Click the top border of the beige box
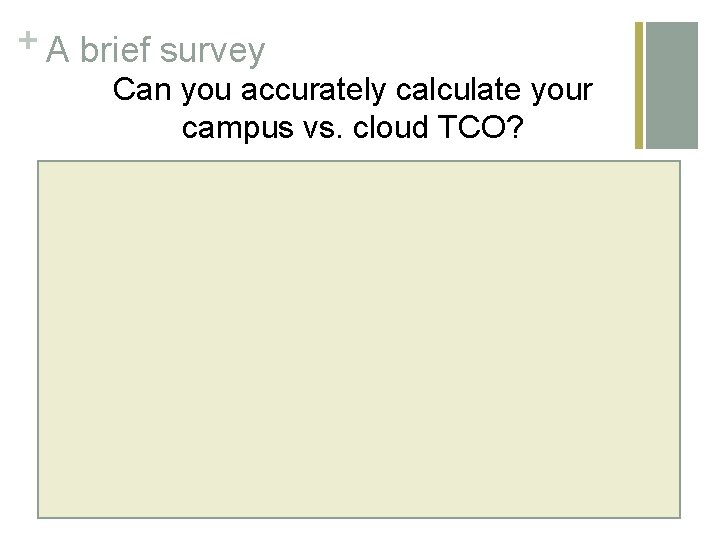 click(359, 161)
